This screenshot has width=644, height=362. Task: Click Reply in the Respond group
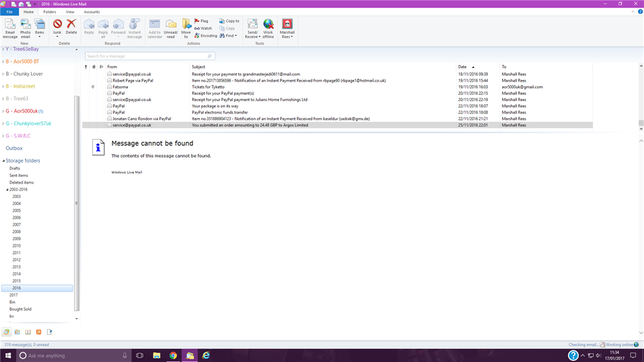pyautogui.click(x=89, y=27)
